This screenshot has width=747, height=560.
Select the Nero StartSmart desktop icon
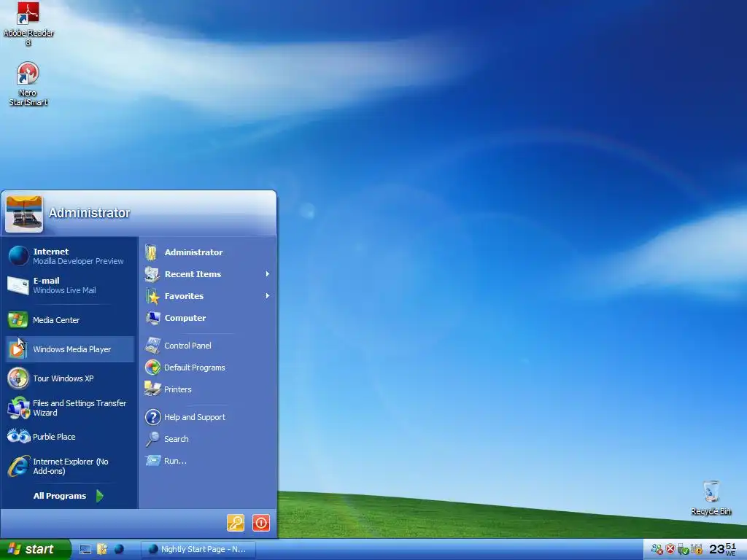(x=28, y=83)
